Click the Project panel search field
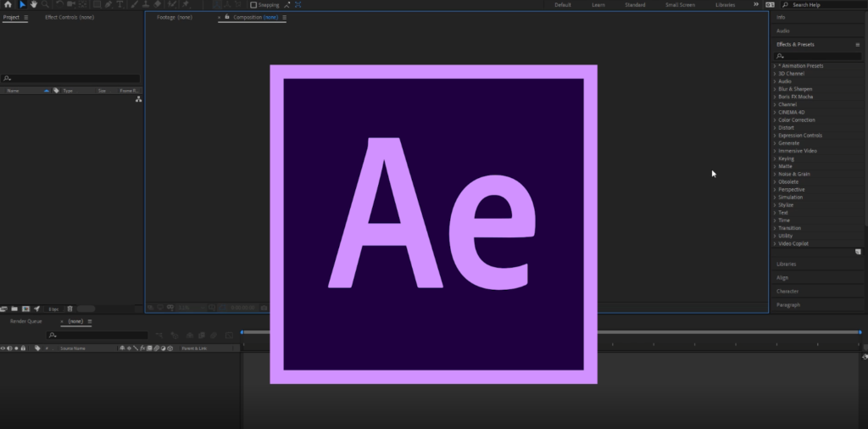Screen dimensions: 868x429 pyautogui.click(x=71, y=79)
